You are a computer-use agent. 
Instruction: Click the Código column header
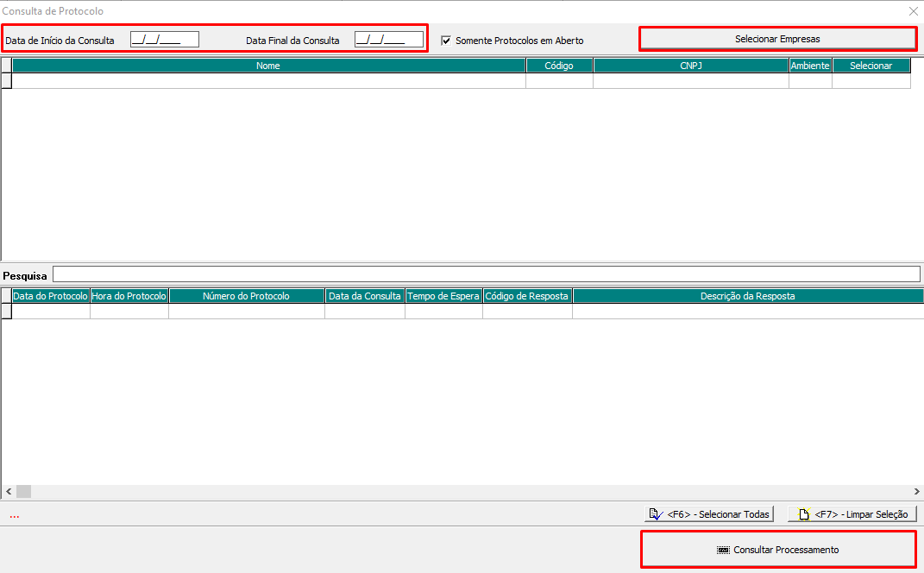coord(559,66)
